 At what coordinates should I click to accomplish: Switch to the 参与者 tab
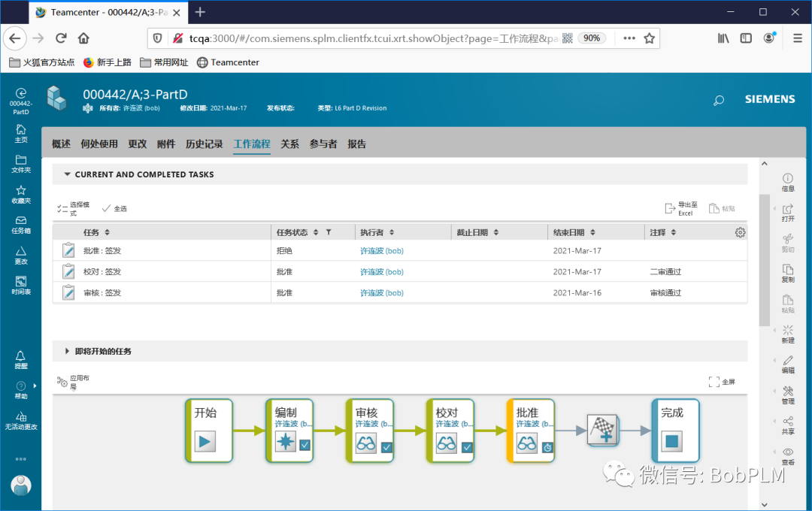click(323, 144)
